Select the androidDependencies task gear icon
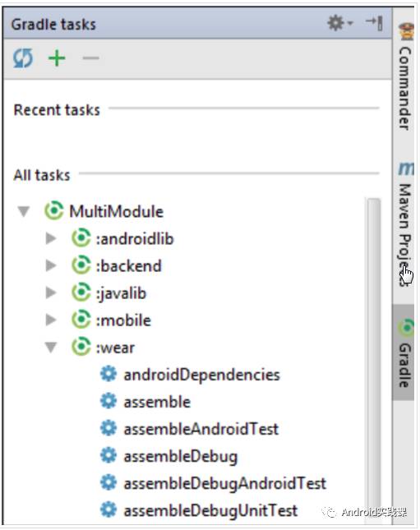Image resolution: width=420 pixels, height=530 pixels. click(108, 374)
